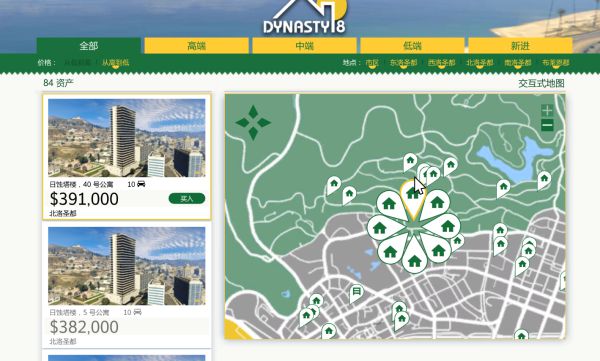The image size is (600, 361).
Task: Click the four-diamond compass pan control
Action: pos(253,123)
